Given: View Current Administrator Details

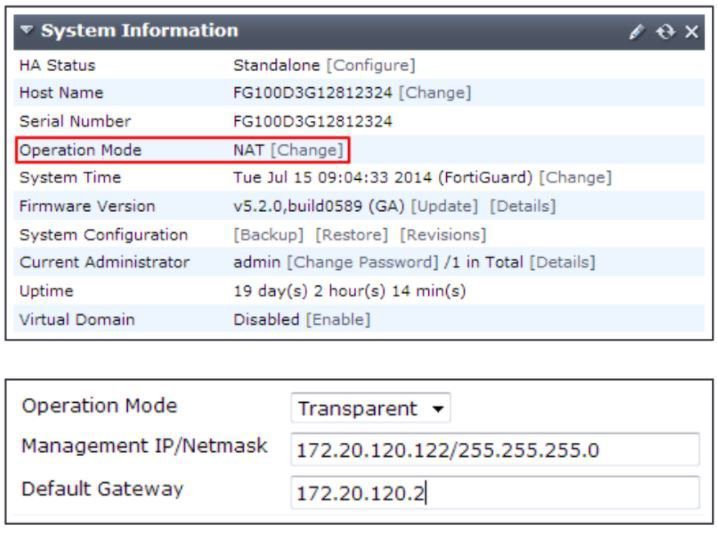Looking at the screenshot, I should click(562, 262).
